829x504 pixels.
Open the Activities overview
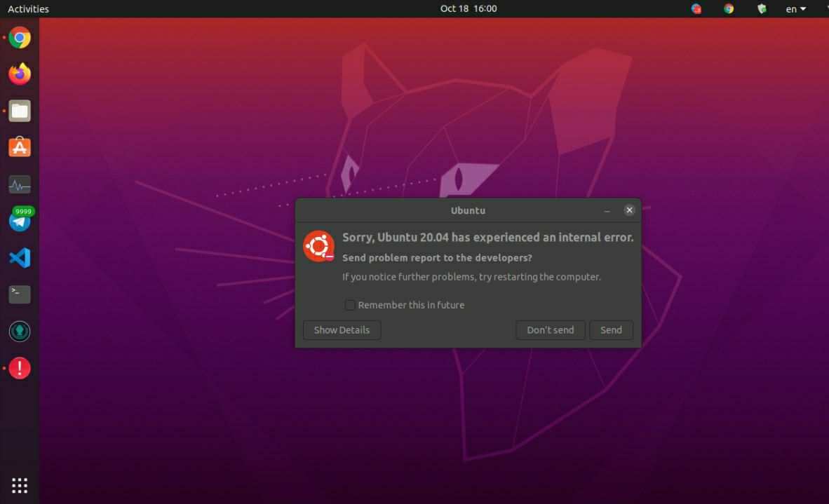tap(28, 9)
